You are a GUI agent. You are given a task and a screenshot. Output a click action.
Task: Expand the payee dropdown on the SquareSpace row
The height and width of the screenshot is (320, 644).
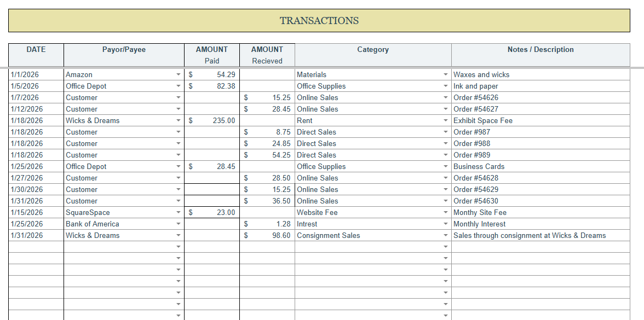[179, 212]
